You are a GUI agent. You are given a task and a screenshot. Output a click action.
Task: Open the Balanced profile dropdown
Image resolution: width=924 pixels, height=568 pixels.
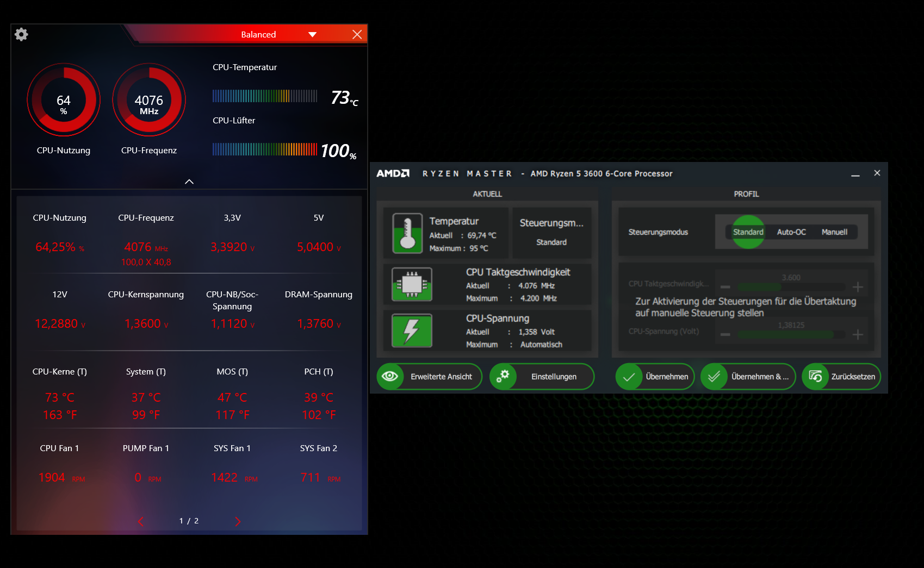[312, 34]
